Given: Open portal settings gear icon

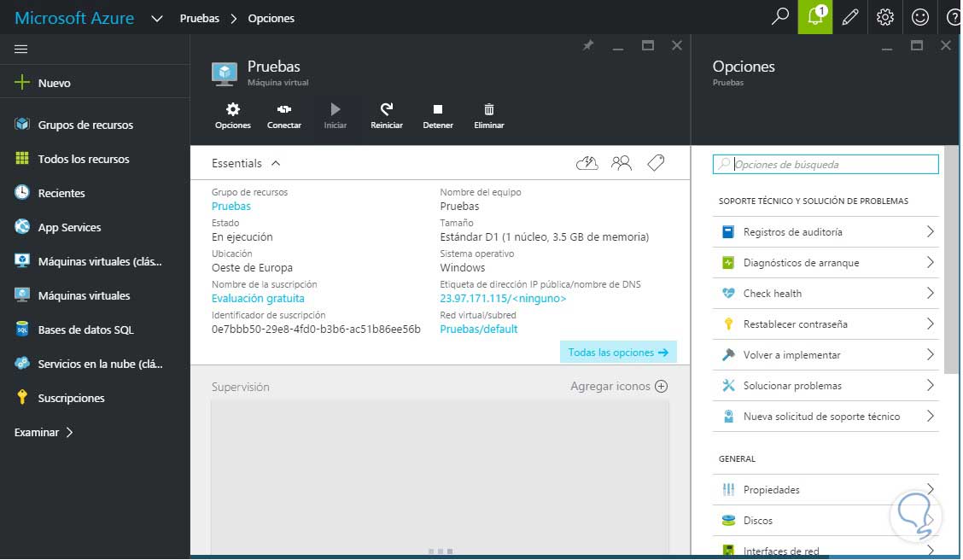Looking at the screenshot, I should [885, 16].
